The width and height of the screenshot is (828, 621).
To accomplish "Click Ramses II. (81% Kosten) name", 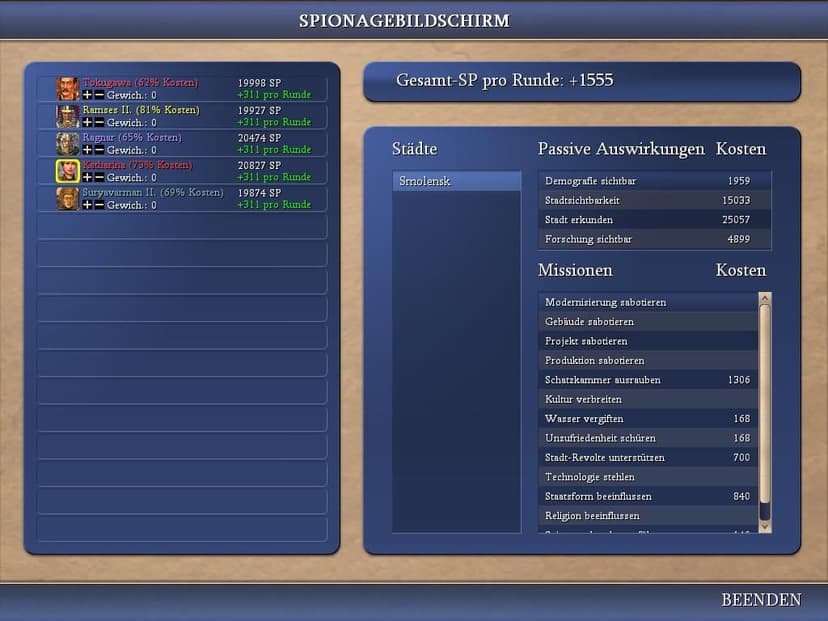I will (x=141, y=110).
